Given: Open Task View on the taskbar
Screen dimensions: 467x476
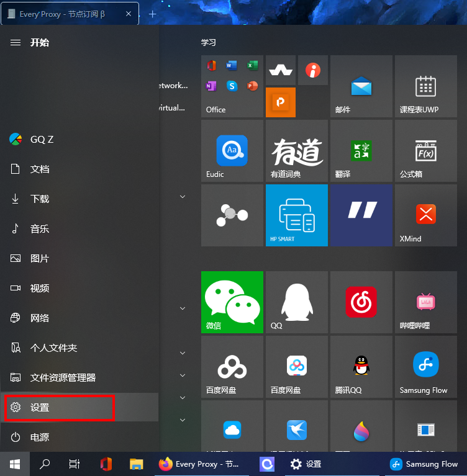Looking at the screenshot, I should pos(75,464).
